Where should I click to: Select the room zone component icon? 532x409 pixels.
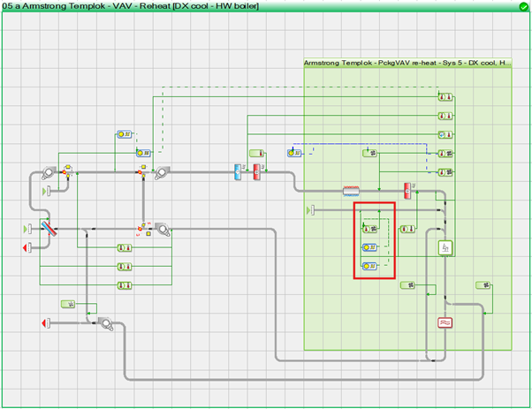click(x=446, y=249)
